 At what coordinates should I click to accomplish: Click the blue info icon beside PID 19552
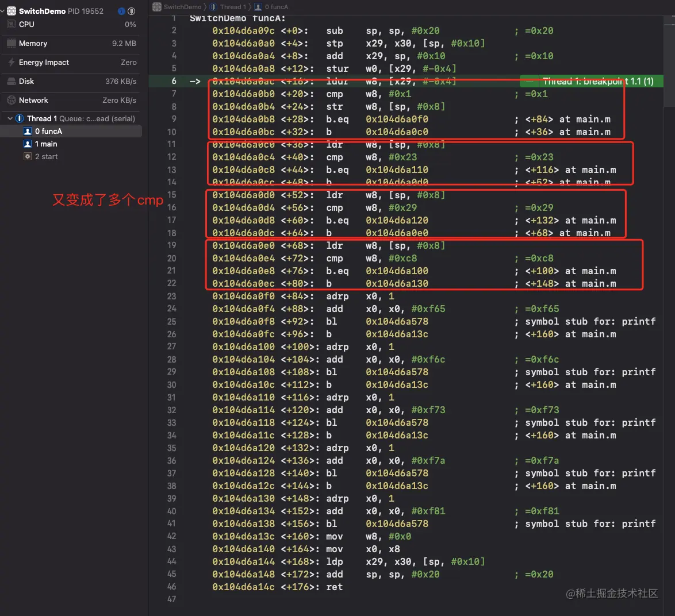121,11
